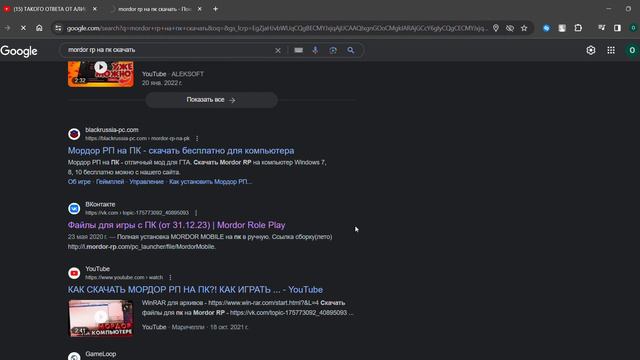Click the blackrussia-pc.com site name
The width and height of the screenshot is (640, 360).
click(x=112, y=130)
